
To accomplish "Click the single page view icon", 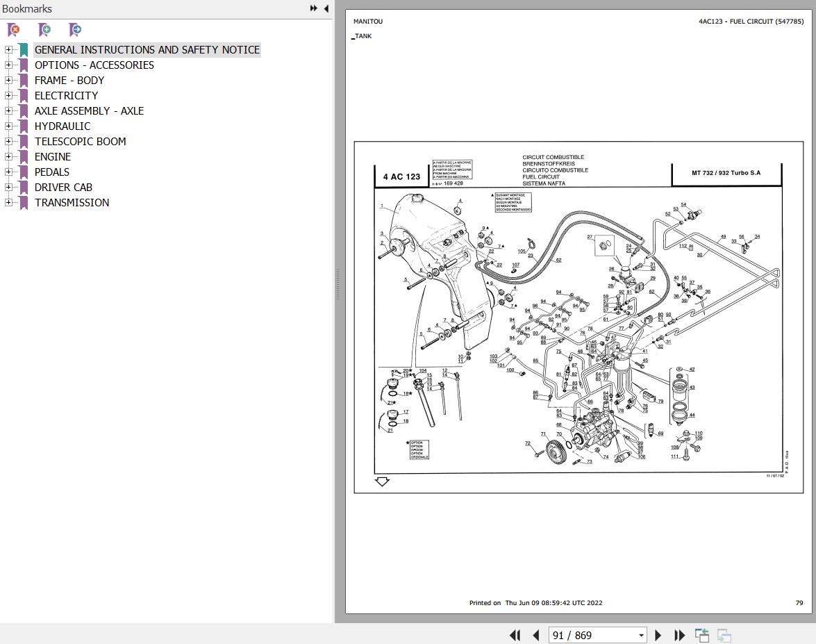I will click(x=702, y=635).
